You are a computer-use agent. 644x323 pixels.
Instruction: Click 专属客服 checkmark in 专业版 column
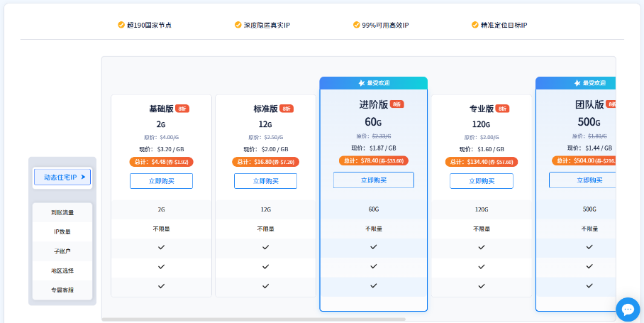click(x=482, y=286)
